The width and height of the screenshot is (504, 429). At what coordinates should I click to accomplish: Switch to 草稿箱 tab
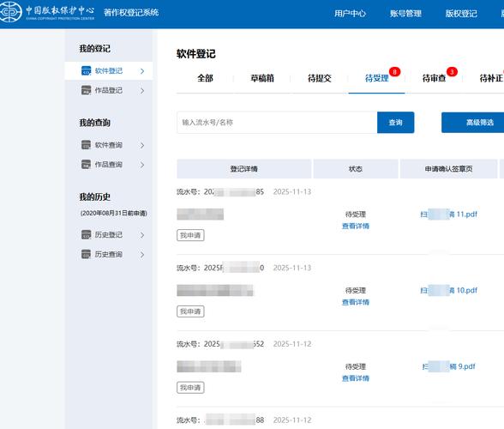point(262,78)
